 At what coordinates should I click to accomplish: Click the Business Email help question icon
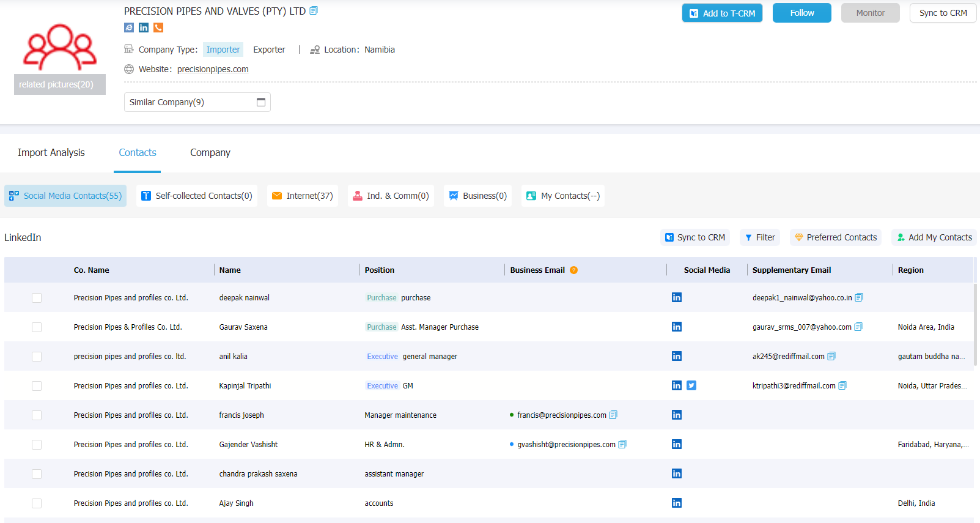[573, 270]
